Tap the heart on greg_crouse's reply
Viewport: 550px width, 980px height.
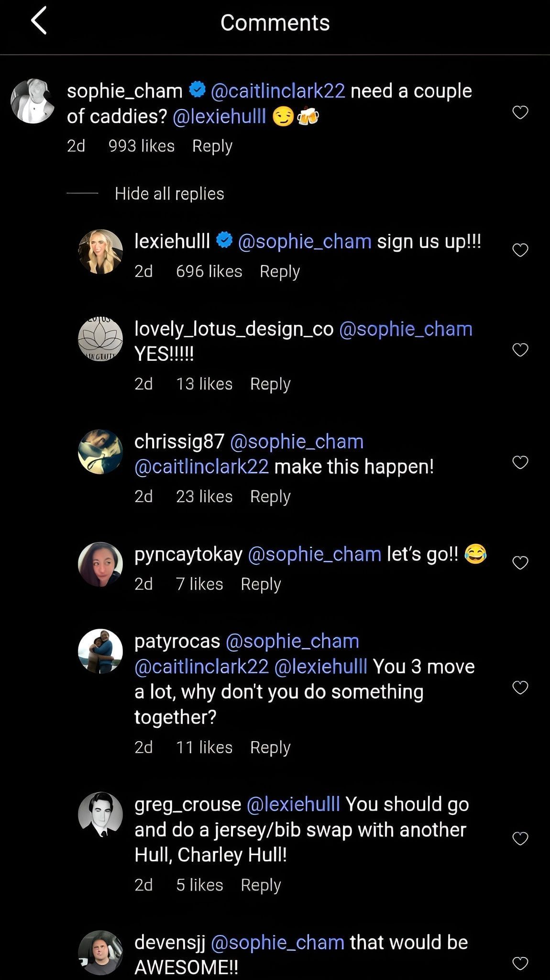[520, 838]
